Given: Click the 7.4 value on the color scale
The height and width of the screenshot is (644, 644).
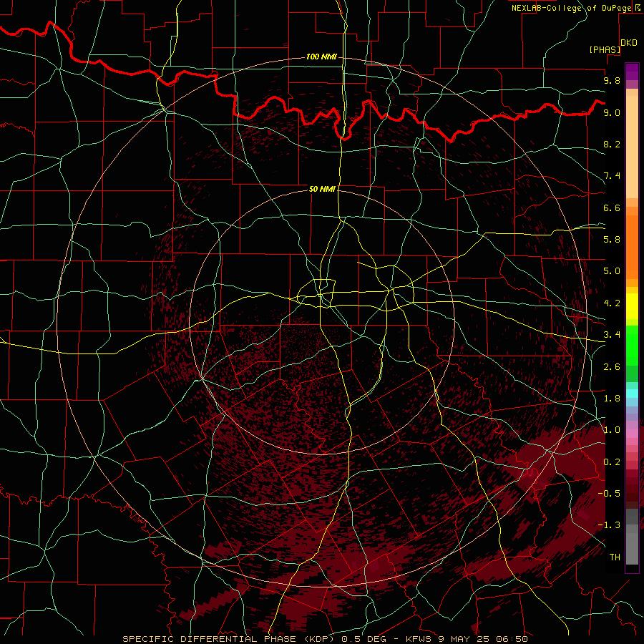Looking at the screenshot, I should pos(612,176).
